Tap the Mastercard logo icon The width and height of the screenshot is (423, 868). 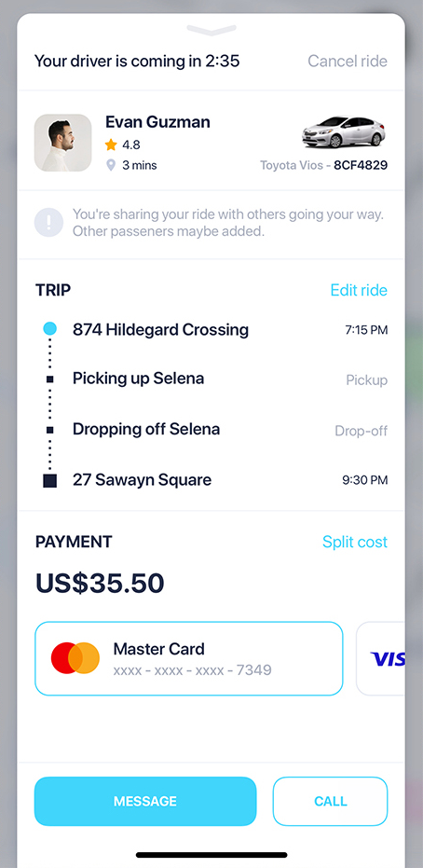coord(75,658)
